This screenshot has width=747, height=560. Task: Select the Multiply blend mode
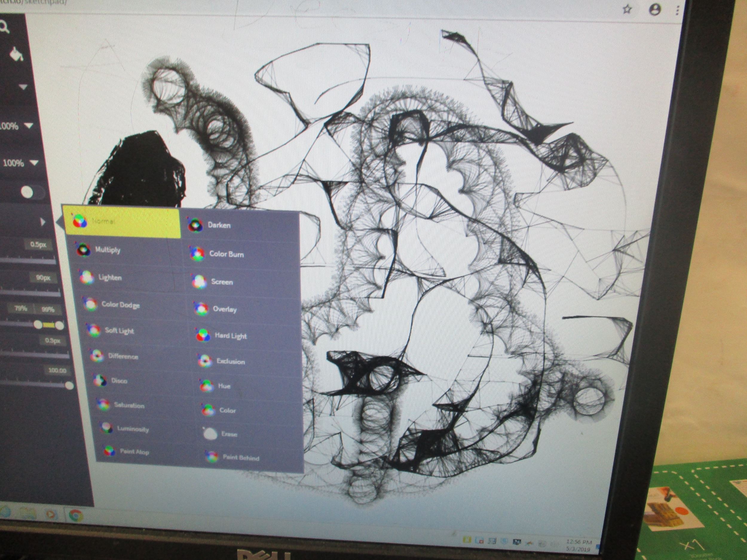(x=107, y=250)
